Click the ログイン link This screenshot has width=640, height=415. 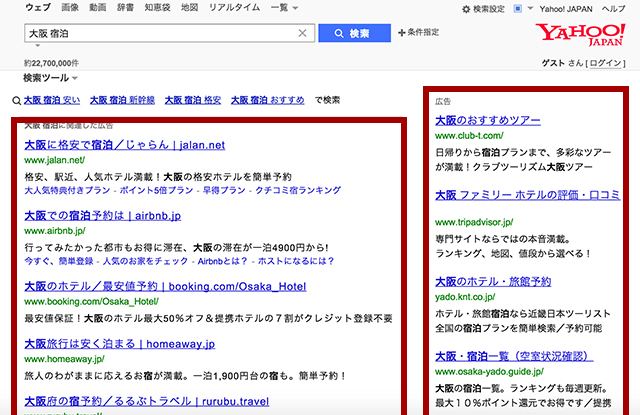(605, 63)
